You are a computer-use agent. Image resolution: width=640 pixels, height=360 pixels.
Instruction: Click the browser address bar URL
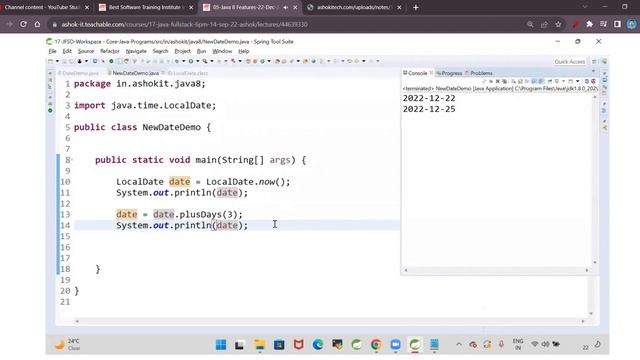pos(184,24)
